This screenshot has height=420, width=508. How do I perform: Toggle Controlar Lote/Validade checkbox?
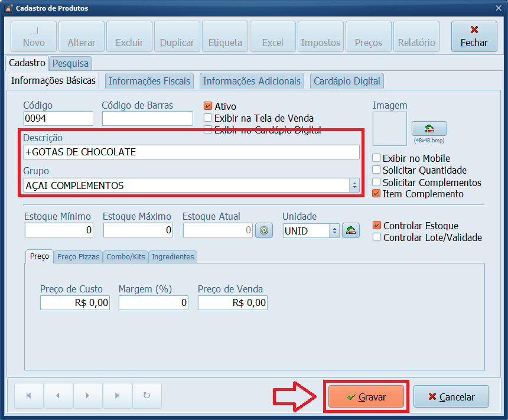click(377, 237)
